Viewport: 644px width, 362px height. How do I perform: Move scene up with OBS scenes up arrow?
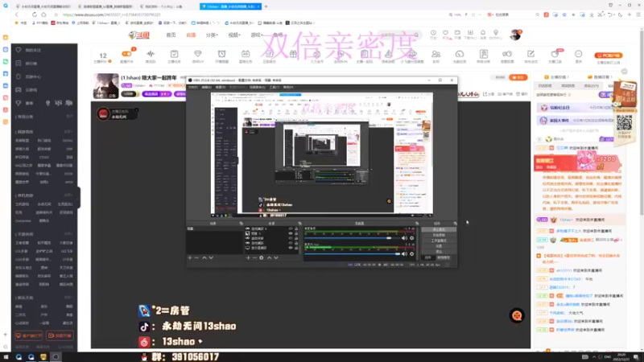204,257
